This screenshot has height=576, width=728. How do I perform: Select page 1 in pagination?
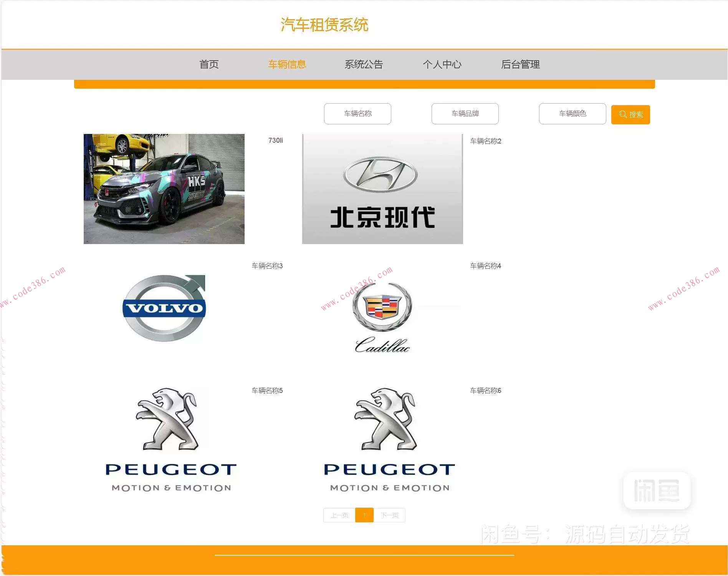click(364, 515)
